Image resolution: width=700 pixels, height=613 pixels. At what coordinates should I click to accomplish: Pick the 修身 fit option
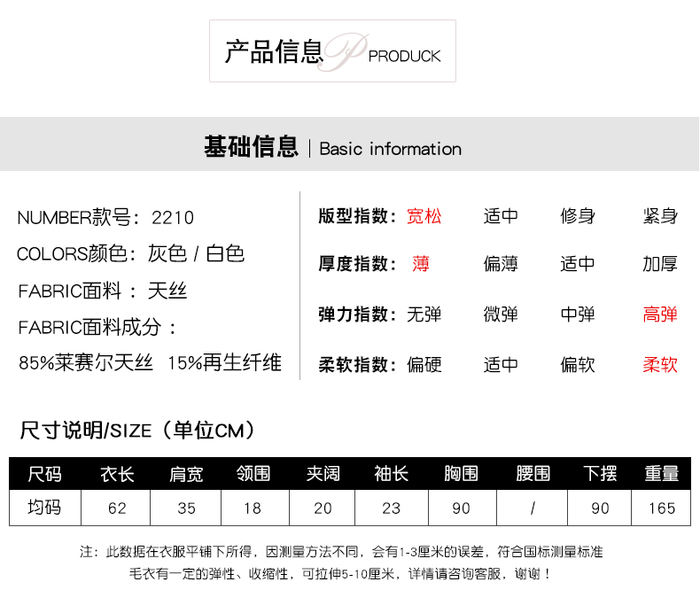[x=578, y=216]
